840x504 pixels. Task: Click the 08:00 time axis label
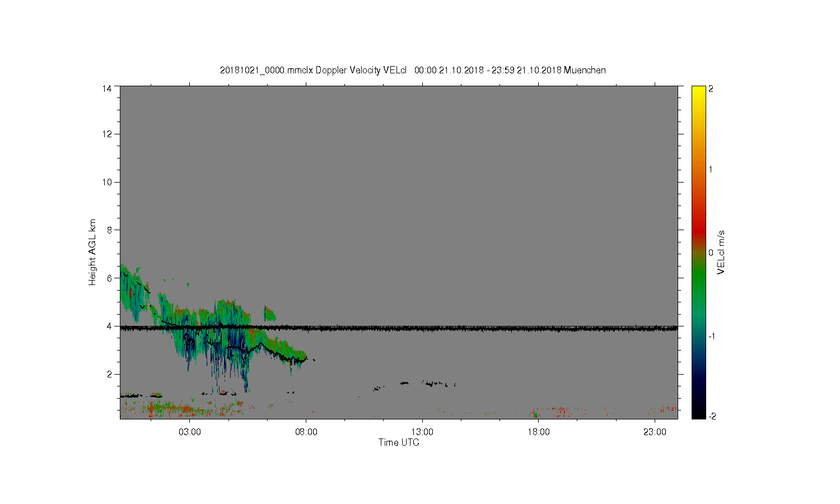pyautogui.click(x=306, y=432)
